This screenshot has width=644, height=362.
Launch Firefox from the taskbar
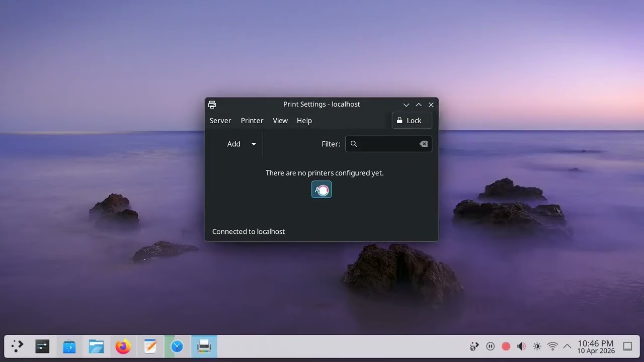click(123, 346)
